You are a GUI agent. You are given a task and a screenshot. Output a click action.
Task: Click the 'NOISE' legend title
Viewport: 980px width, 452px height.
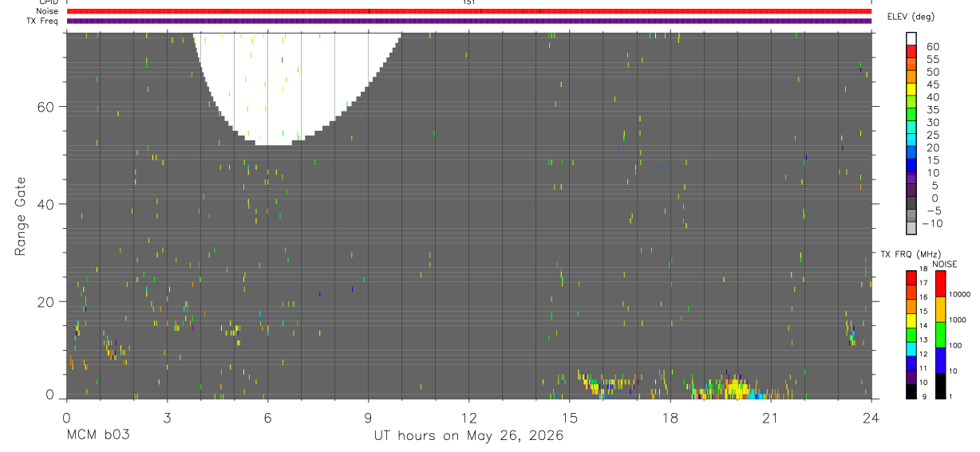[945, 264]
